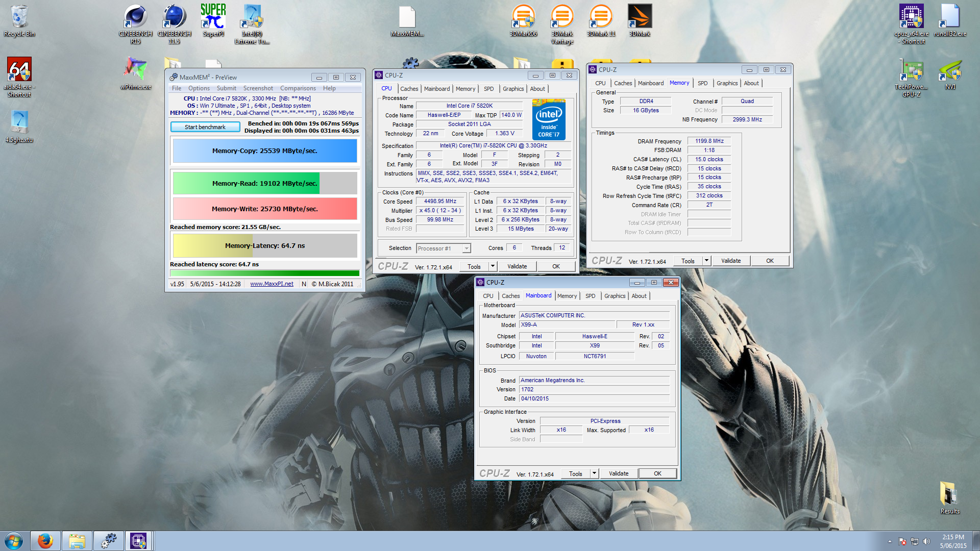Expand Tools arrow in CPU-Z Memory window
The height and width of the screenshot is (551, 980).
tap(706, 261)
